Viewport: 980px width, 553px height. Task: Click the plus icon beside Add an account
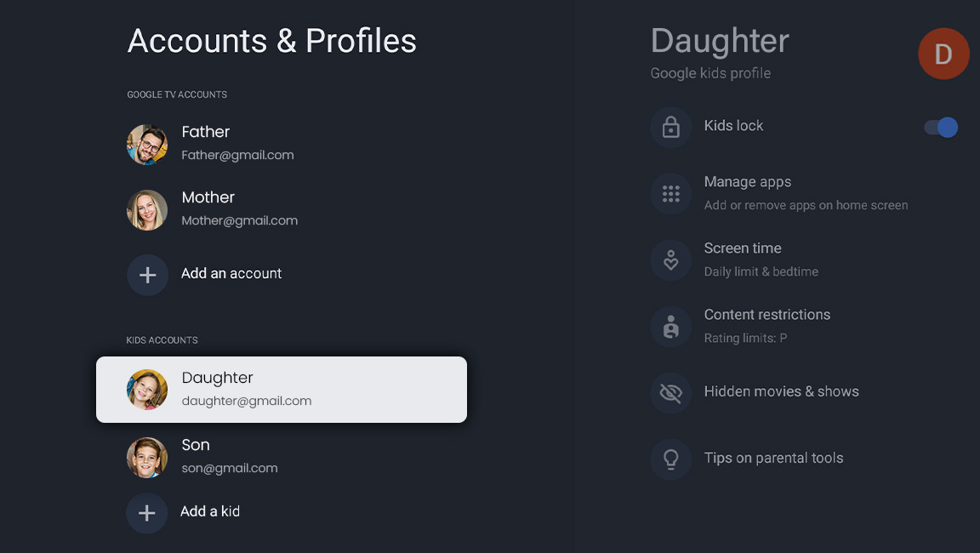pyautogui.click(x=147, y=275)
